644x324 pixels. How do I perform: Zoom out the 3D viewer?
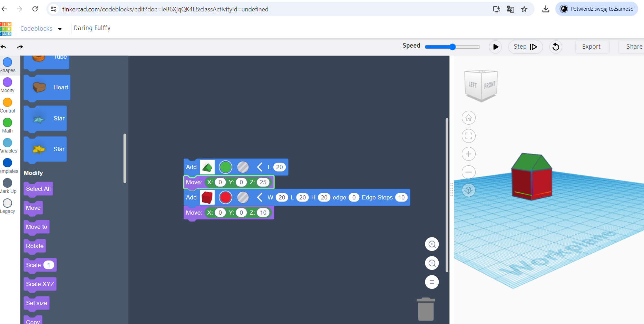tap(468, 172)
